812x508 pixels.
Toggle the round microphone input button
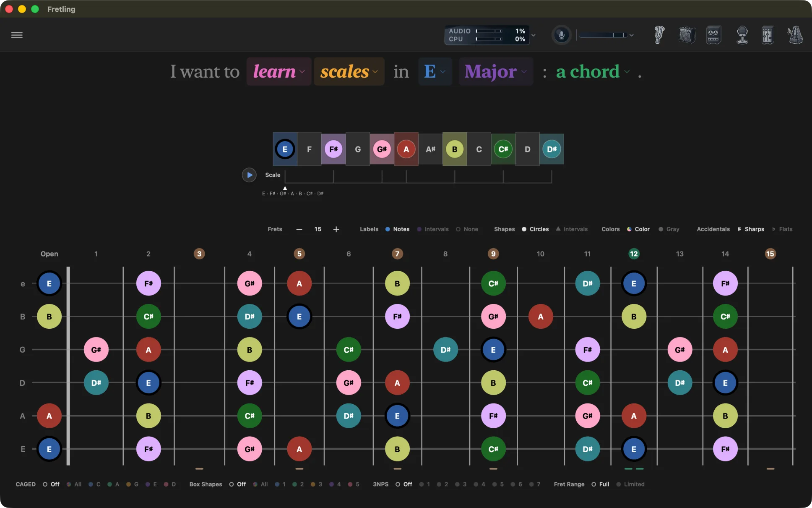[561, 35]
